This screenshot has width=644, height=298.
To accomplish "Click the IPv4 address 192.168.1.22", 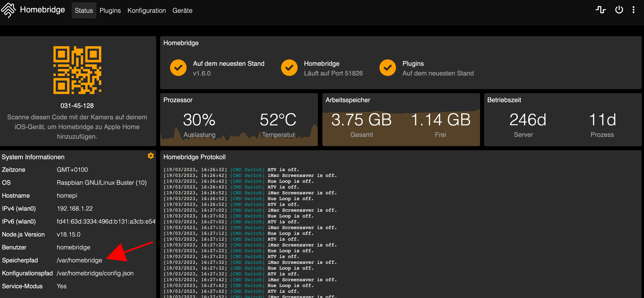I will click(x=75, y=208).
